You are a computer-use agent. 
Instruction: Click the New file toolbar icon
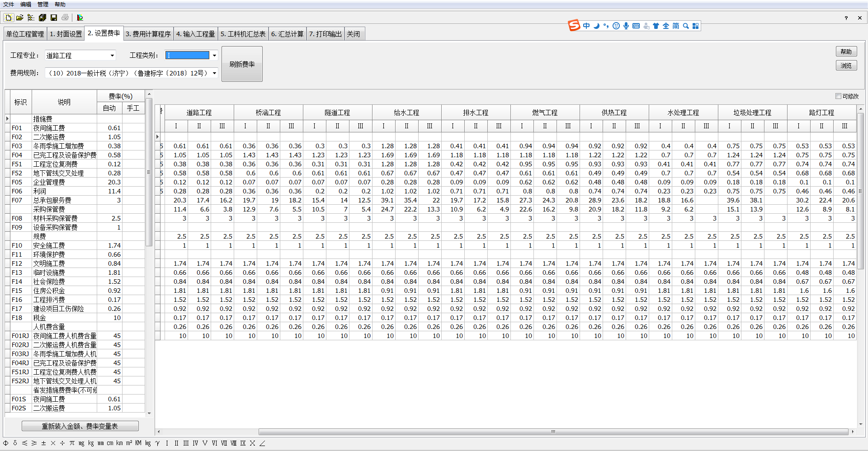pos(9,18)
